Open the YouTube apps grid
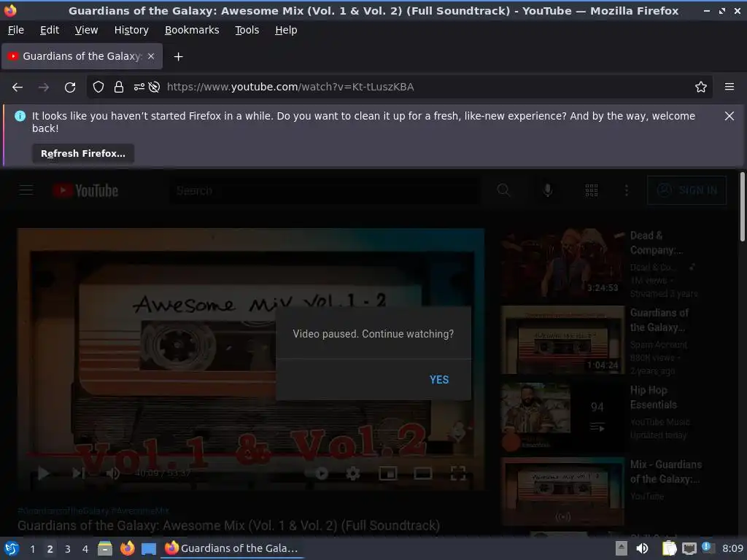This screenshot has width=747, height=560. pyautogui.click(x=591, y=190)
